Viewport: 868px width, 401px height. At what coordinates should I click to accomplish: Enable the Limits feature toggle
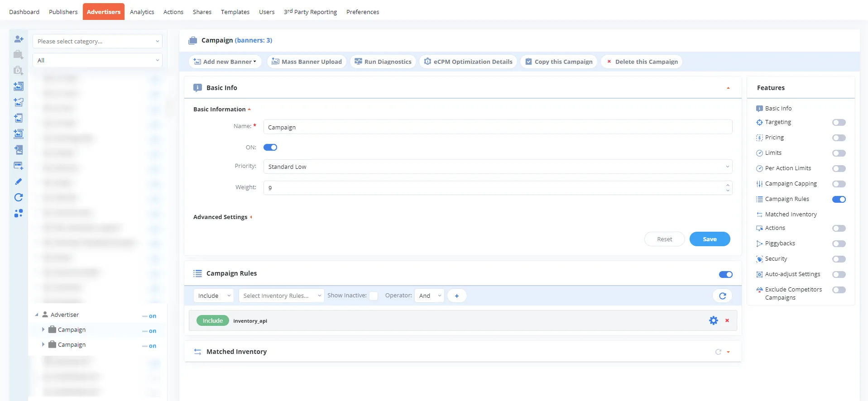(839, 153)
